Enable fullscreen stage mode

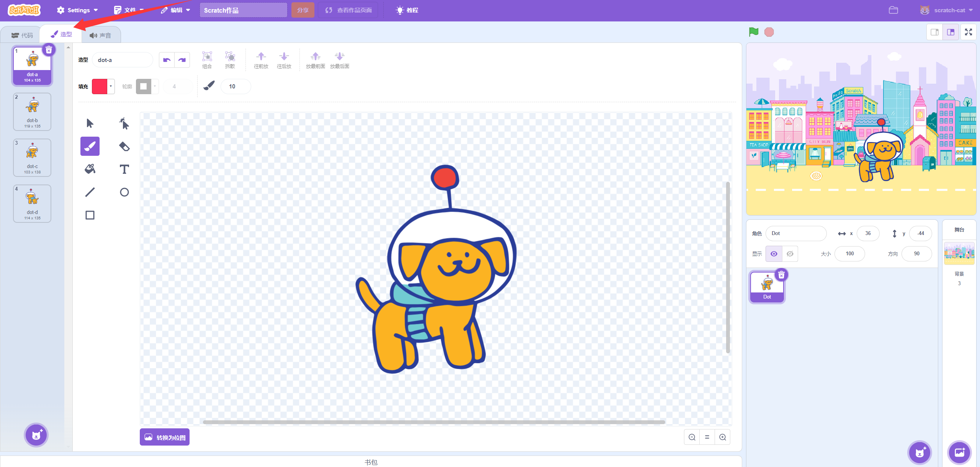968,32
